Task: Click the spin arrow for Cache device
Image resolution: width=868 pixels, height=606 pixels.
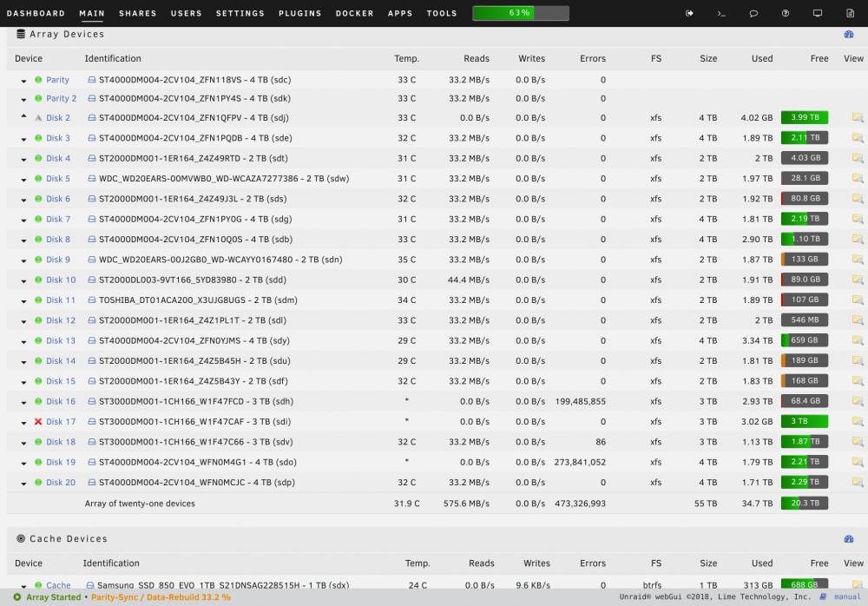Action: click(23, 586)
